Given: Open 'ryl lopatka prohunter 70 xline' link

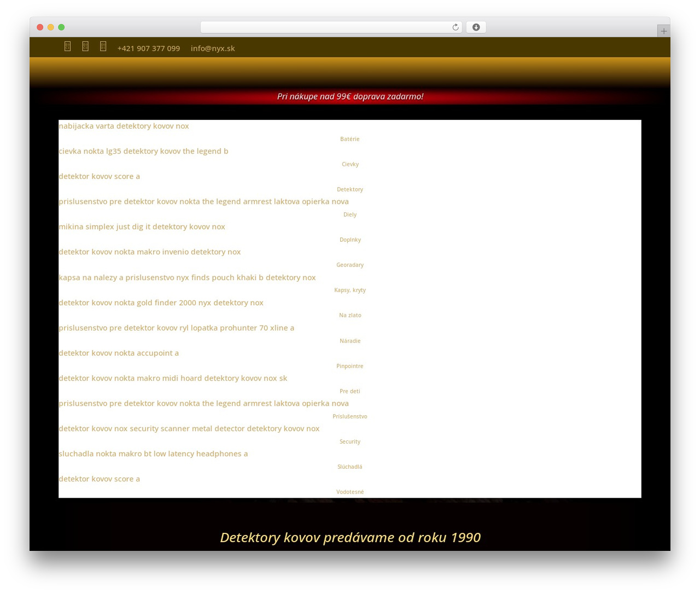Looking at the screenshot, I should 176,328.
